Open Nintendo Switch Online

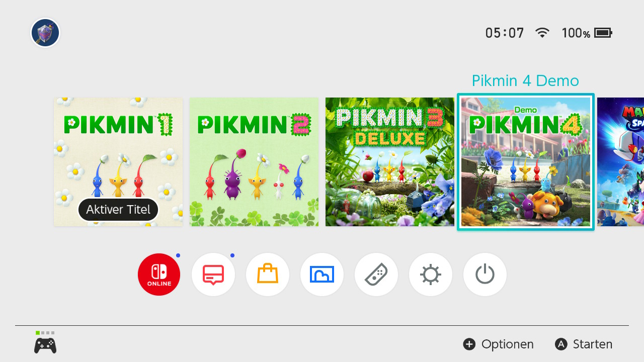[x=159, y=275]
